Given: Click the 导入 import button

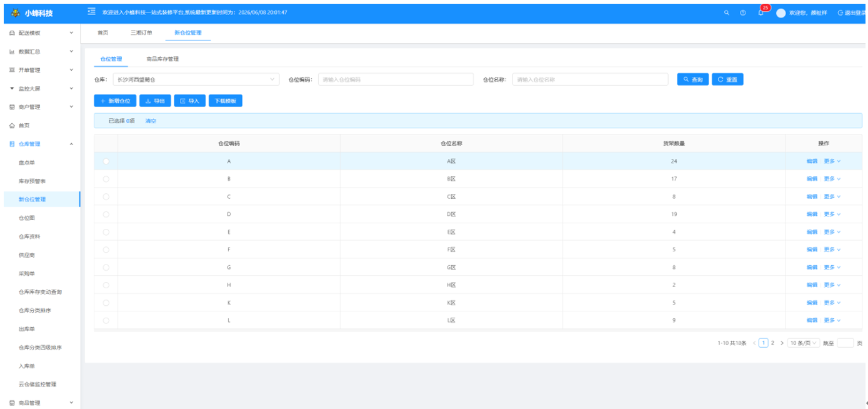Looking at the screenshot, I should click(190, 101).
